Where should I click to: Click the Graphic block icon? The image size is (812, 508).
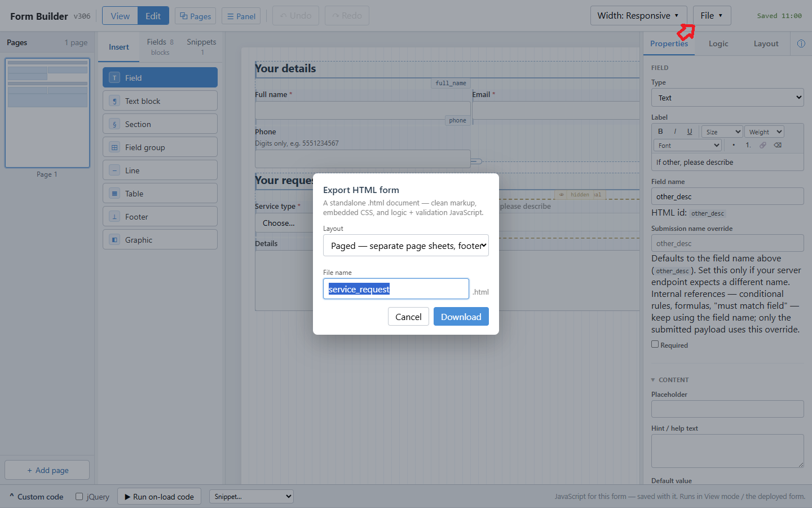pyautogui.click(x=114, y=240)
